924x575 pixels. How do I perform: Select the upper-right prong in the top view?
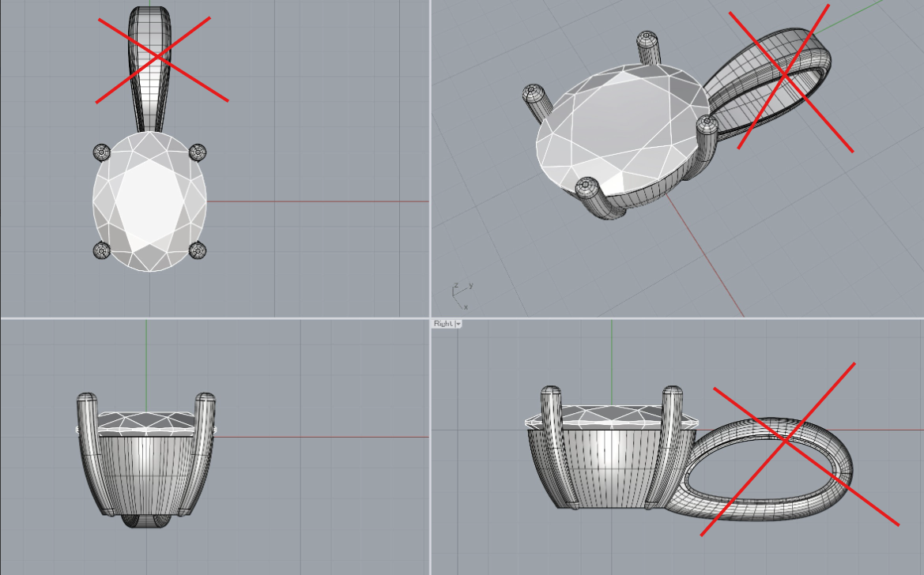pyautogui.click(x=198, y=152)
